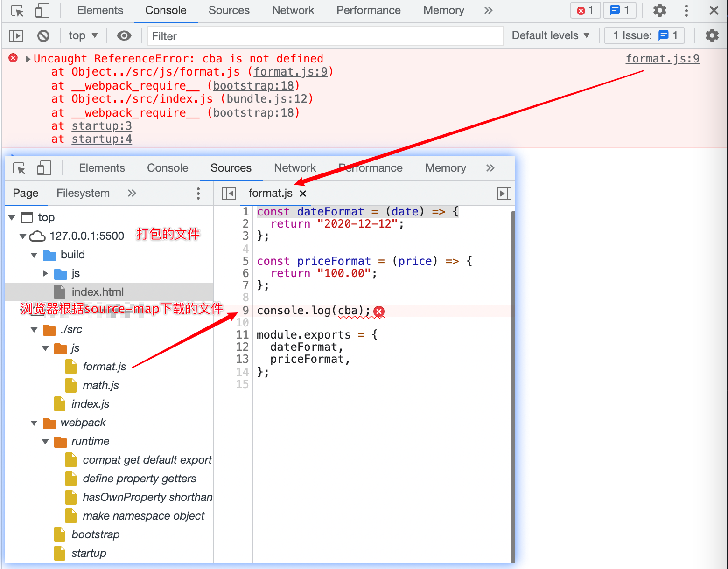Click error marker on line 9
This screenshot has height=569, width=728.
point(379,311)
